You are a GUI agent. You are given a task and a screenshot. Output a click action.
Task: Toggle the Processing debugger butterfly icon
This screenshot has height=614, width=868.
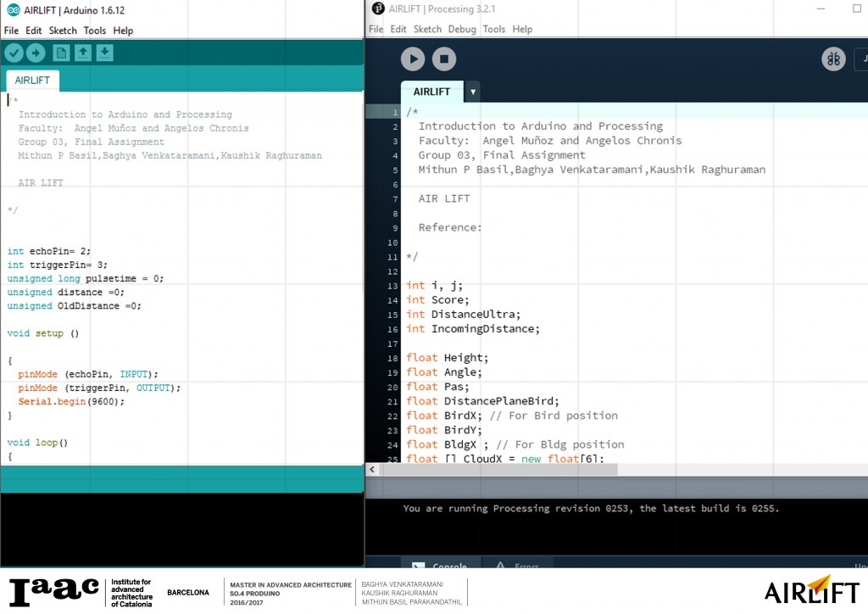pyautogui.click(x=833, y=59)
